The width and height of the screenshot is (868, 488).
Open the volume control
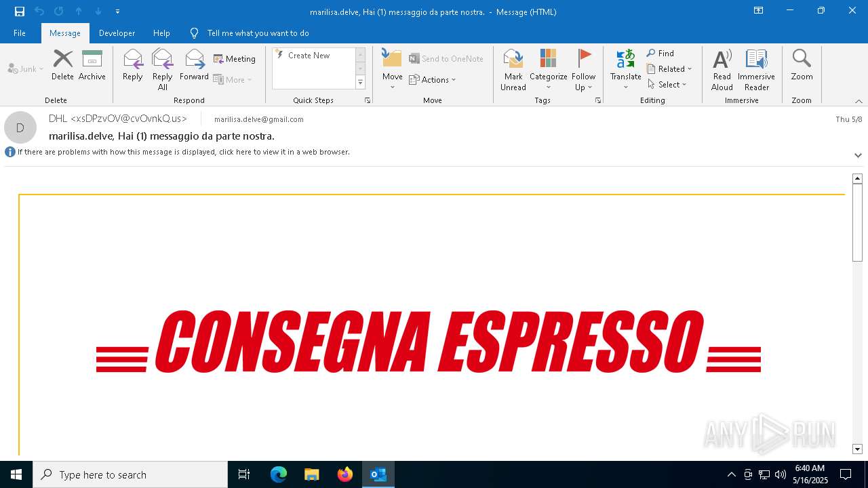pyautogui.click(x=781, y=474)
